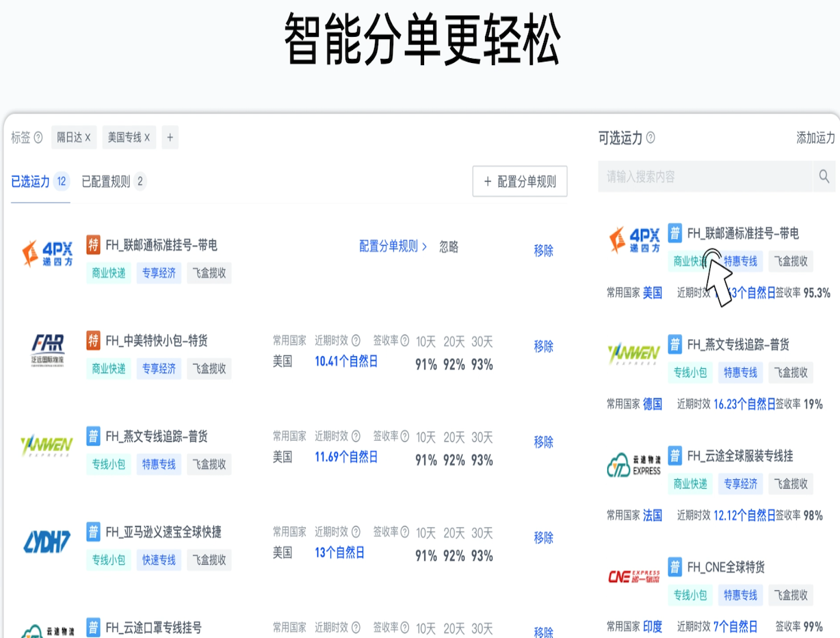Click country 德国 in 燕文 card

tap(653, 404)
